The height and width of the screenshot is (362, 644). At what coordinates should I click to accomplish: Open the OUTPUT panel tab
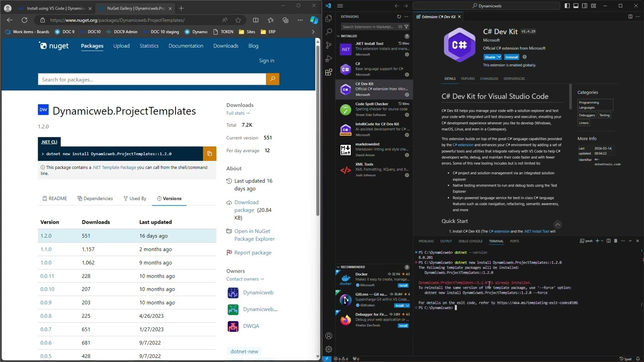pos(446,241)
